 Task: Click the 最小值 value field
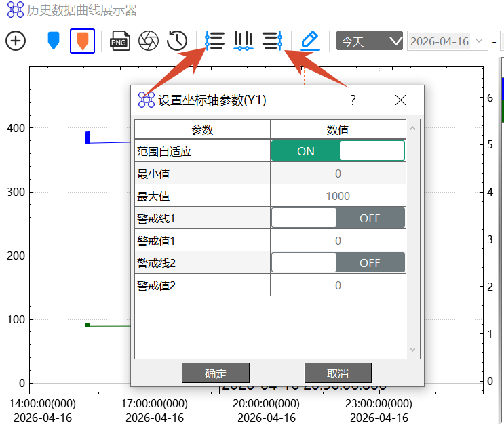tap(338, 174)
